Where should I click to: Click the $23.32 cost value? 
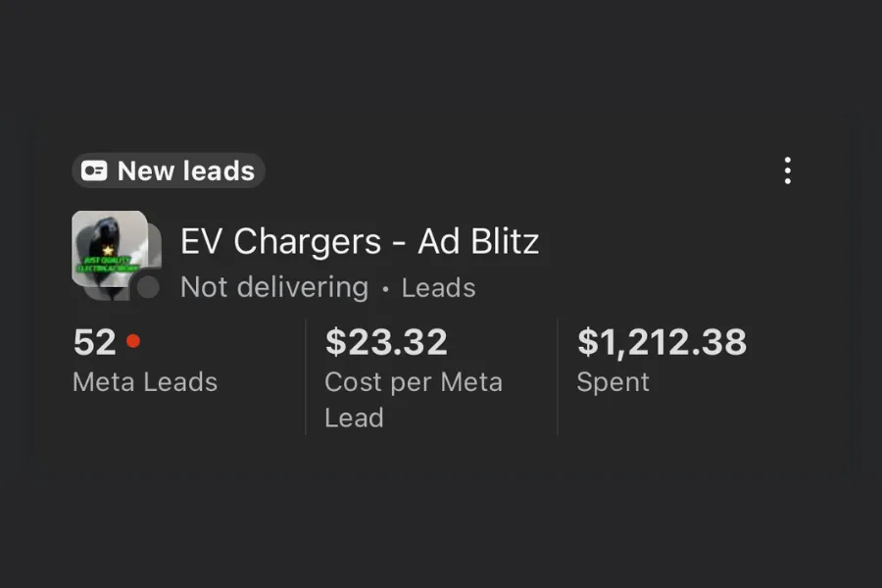click(x=386, y=342)
